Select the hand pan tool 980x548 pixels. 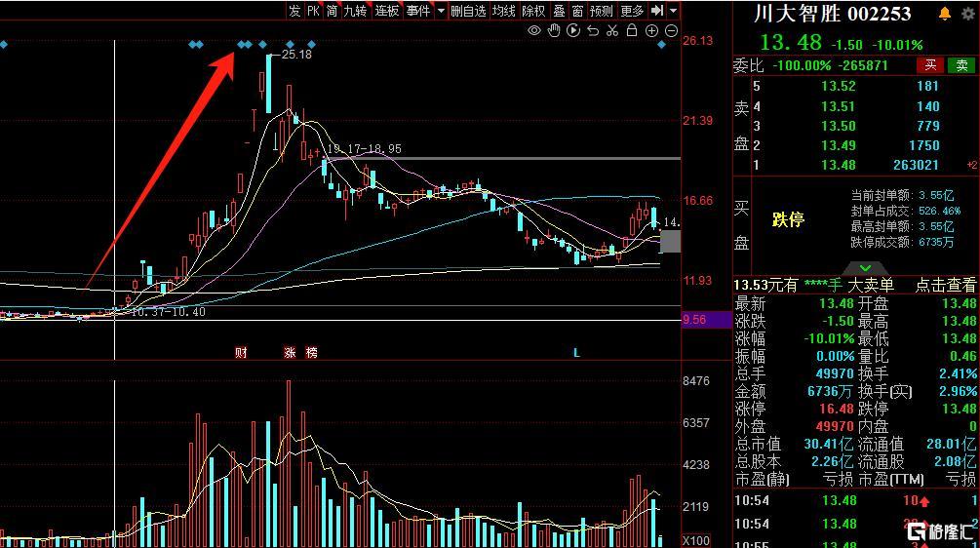[x=554, y=30]
